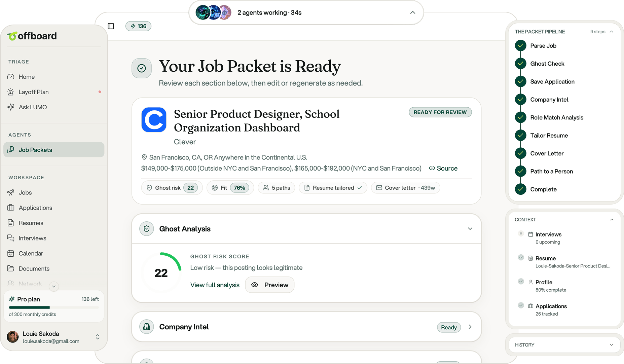The width and height of the screenshot is (624, 364).
Task: Click the monthly credits progress bar
Action: [54, 307]
